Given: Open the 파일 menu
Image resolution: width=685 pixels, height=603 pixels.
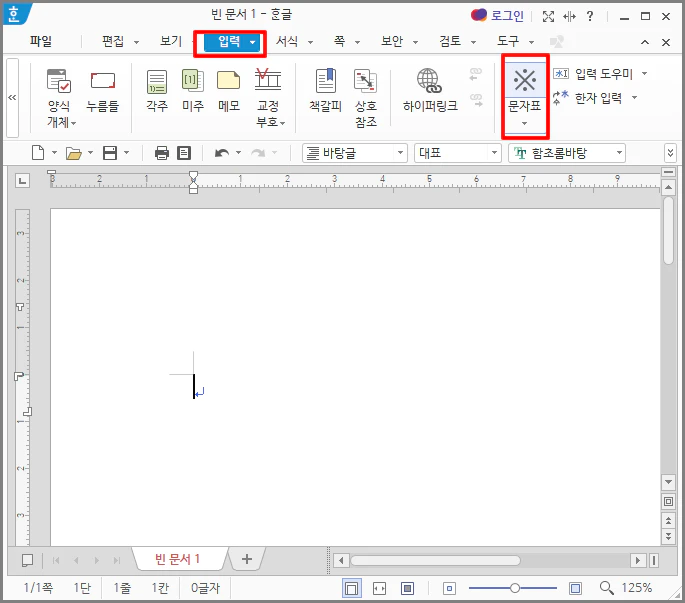Looking at the screenshot, I should pyautogui.click(x=41, y=41).
